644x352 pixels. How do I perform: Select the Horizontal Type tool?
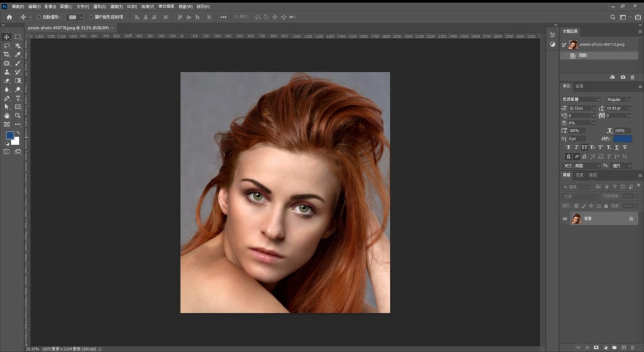tap(18, 99)
